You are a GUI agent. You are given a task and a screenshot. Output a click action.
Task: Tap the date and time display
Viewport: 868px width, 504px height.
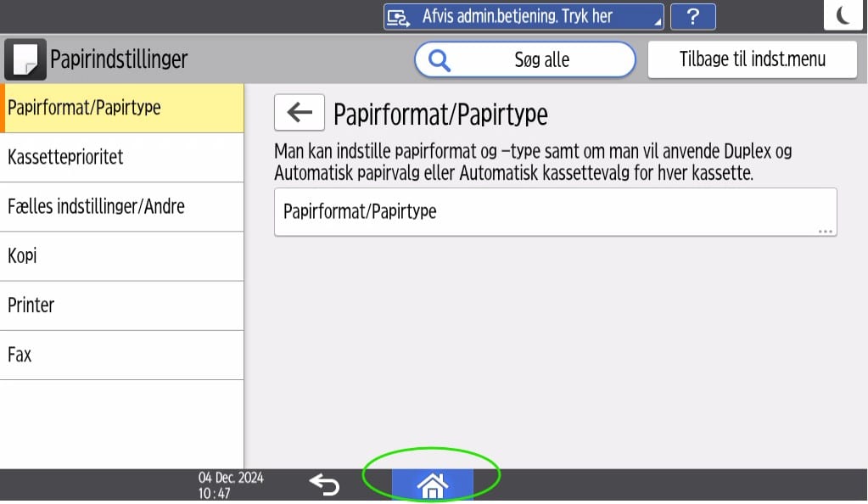[x=231, y=485]
